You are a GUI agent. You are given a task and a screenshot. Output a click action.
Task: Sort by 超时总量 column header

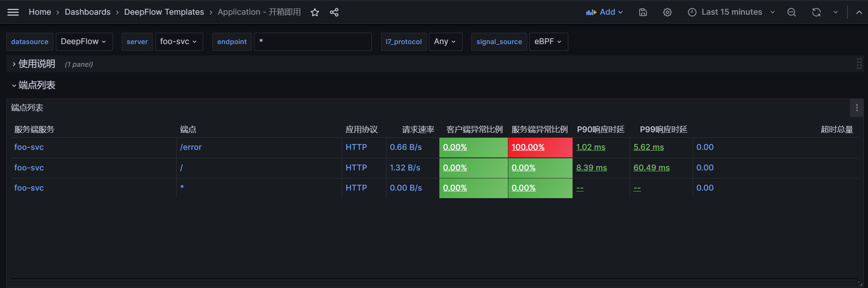pyautogui.click(x=837, y=129)
